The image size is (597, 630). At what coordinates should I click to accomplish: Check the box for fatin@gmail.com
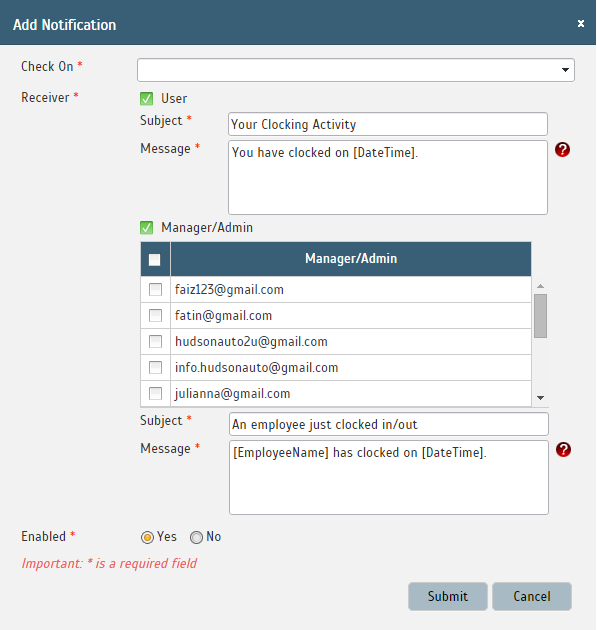pyautogui.click(x=155, y=316)
